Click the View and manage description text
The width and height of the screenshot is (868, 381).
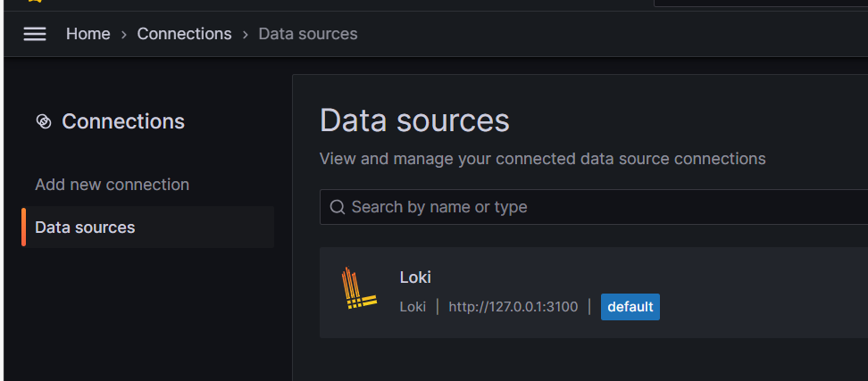tap(542, 159)
